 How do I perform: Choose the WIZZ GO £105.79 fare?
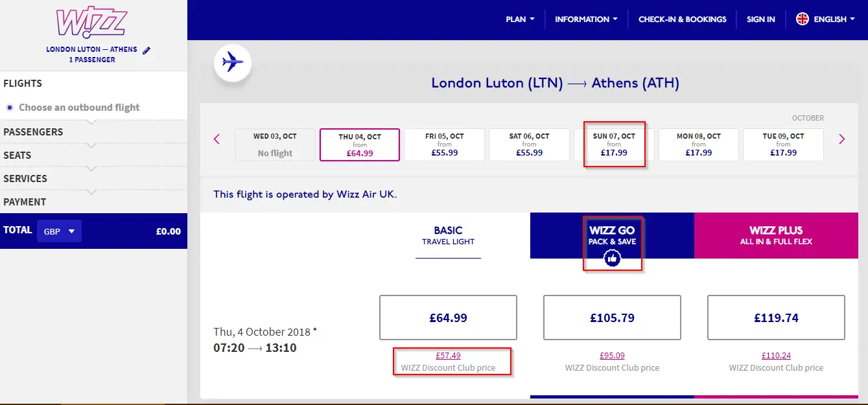tap(612, 318)
